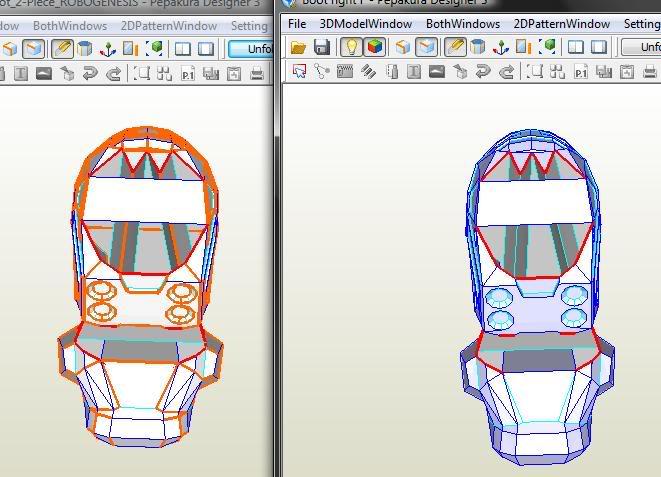Toggle the pencil edge-marking tool in right window

coord(455,47)
